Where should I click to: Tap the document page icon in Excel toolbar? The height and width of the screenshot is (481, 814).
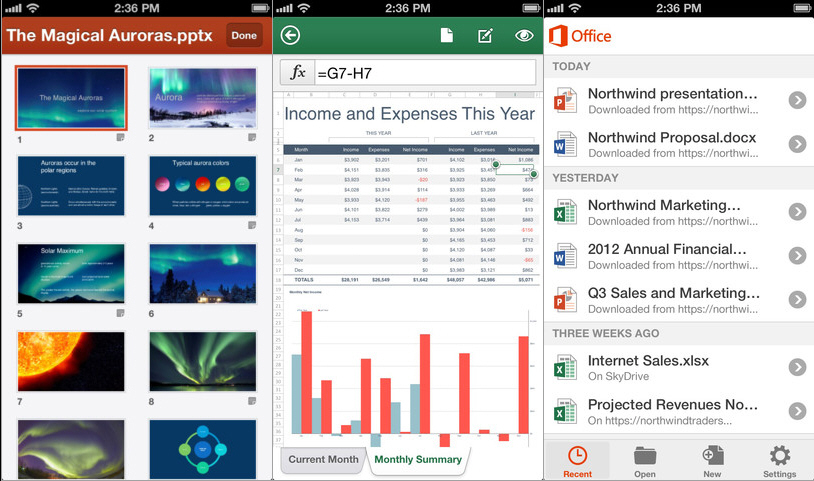(446, 35)
